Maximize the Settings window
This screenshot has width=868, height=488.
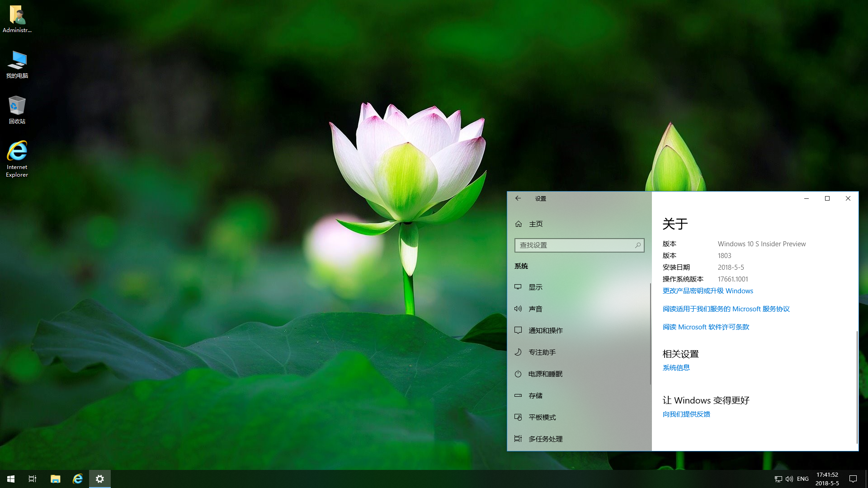tap(827, 198)
